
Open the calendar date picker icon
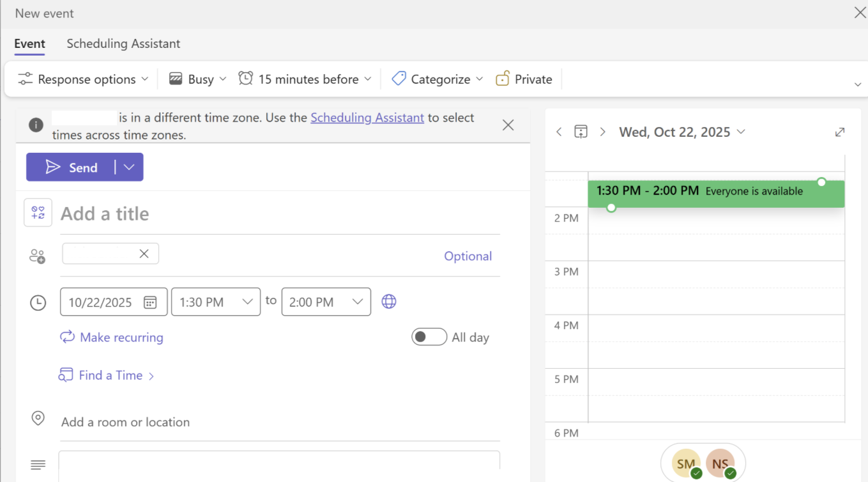tap(150, 302)
